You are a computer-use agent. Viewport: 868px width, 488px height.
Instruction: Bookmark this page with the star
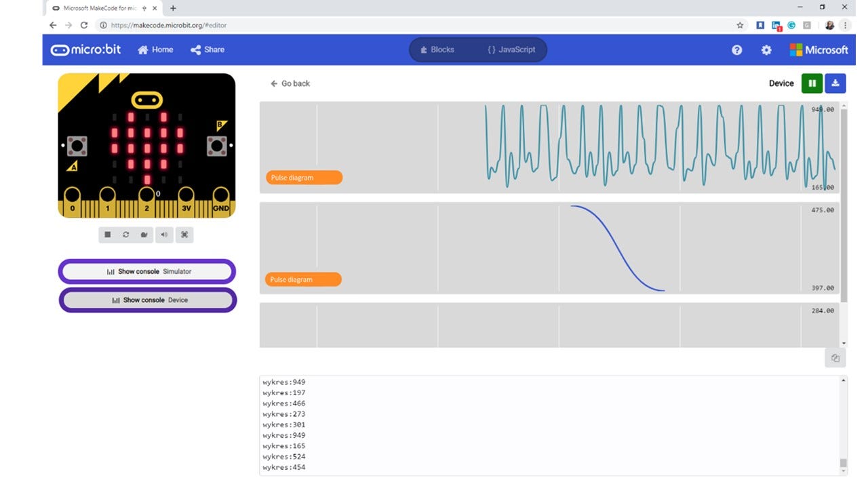point(740,25)
